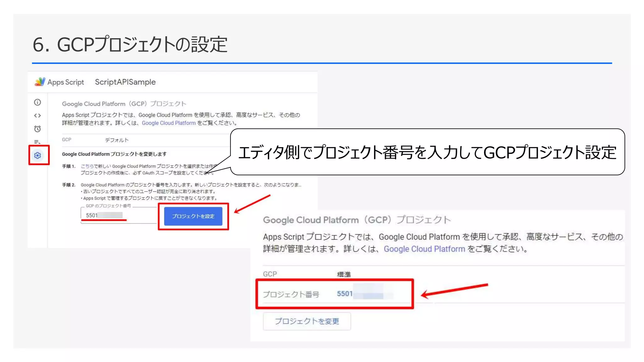
Task: Click the Apps Script logo icon
Action: point(40,82)
